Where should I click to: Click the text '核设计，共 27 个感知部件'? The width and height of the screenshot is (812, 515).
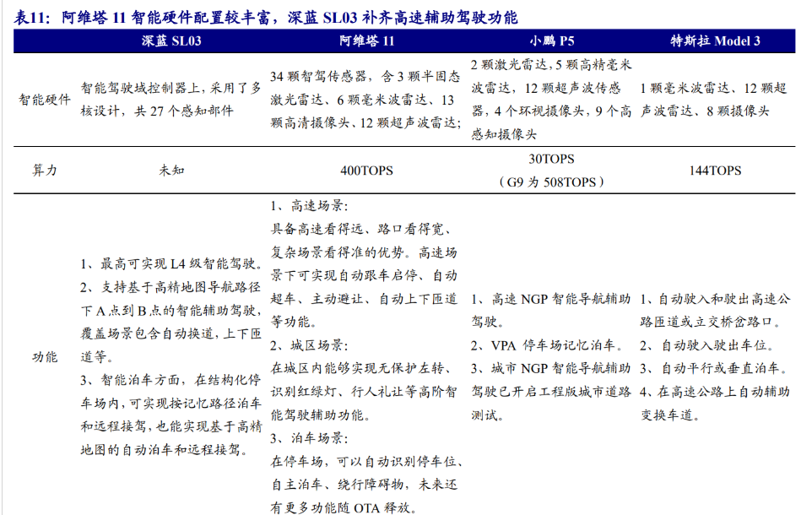(157, 111)
